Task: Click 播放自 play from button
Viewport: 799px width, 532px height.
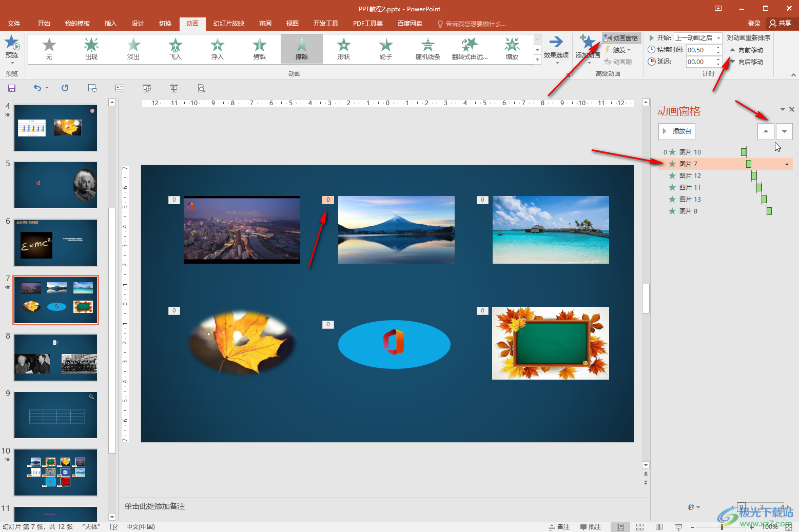Action: (x=677, y=131)
